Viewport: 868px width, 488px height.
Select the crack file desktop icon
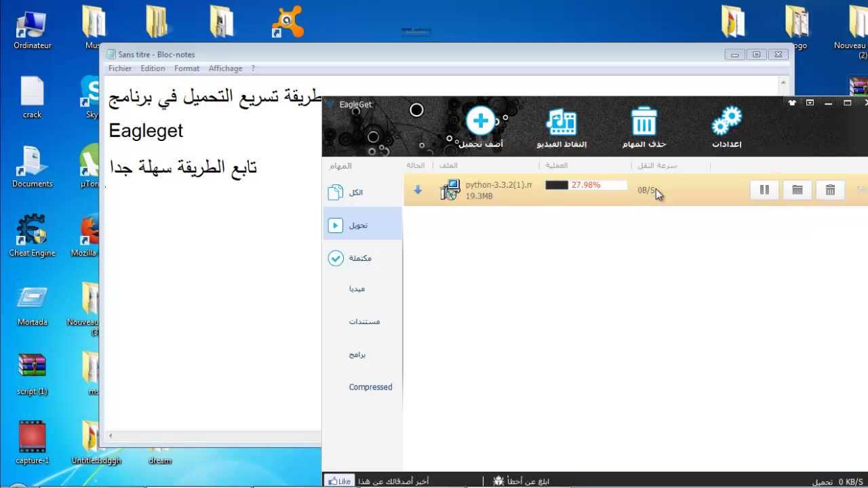[x=32, y=97]
